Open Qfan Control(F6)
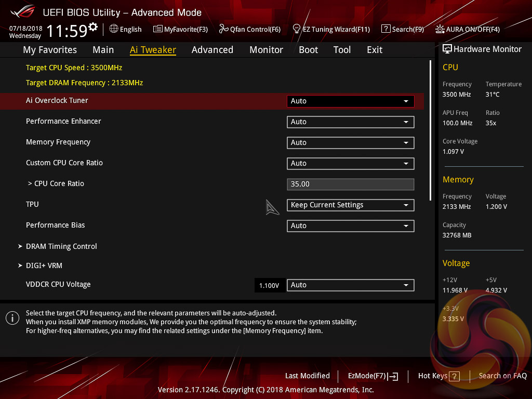The width and height of the screenshot is (532, 399). point(250,29)
